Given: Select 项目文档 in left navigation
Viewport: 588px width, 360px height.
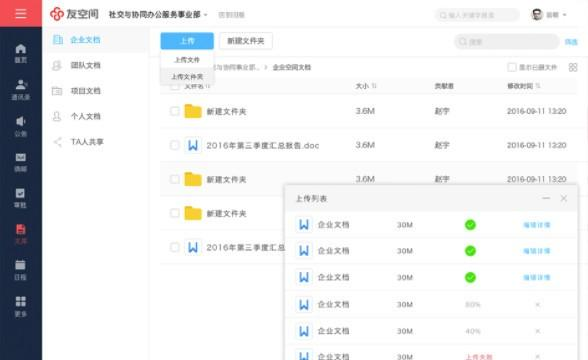Looking at the screenshot, I should coord(86,91).
